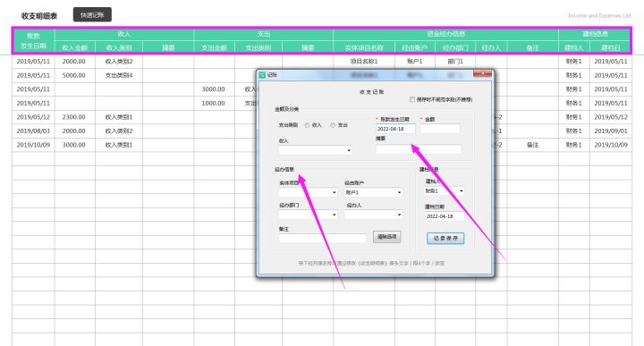Open the 实体项目 dropdown in 经办信息
The height and width of the screenshot is (346, 644).
coord(308,192)
